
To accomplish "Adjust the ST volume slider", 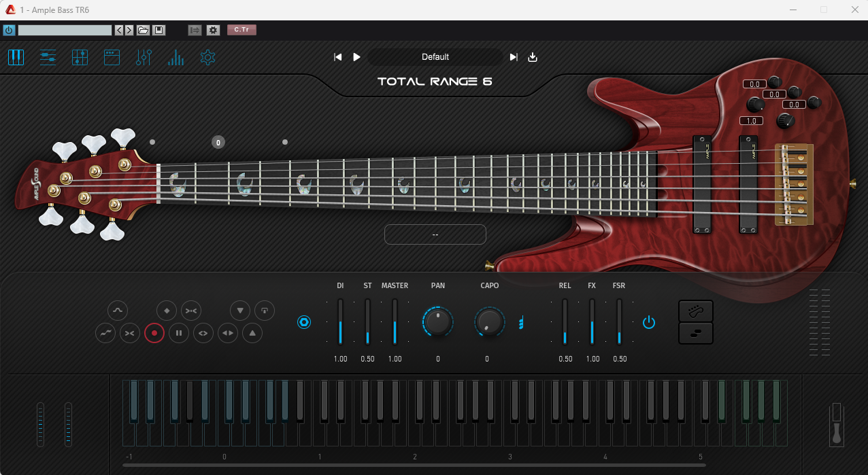I will [367, 321].
